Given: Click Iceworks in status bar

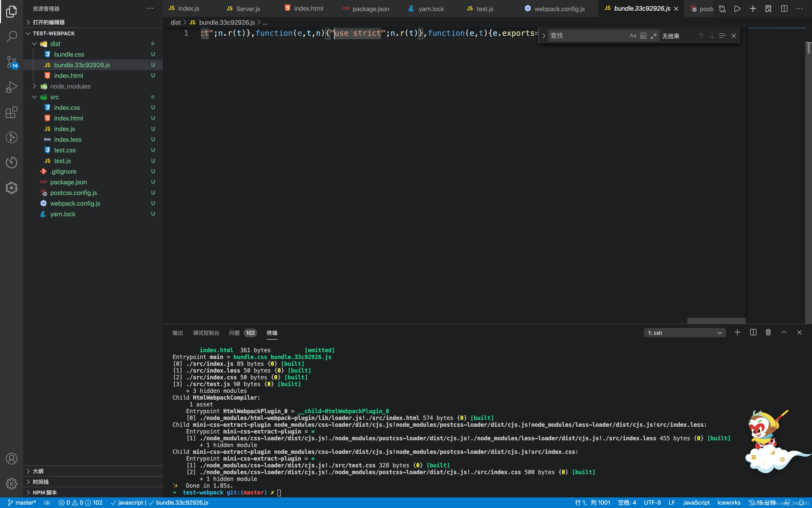Looking at the screenshot, I should (729, 503).
